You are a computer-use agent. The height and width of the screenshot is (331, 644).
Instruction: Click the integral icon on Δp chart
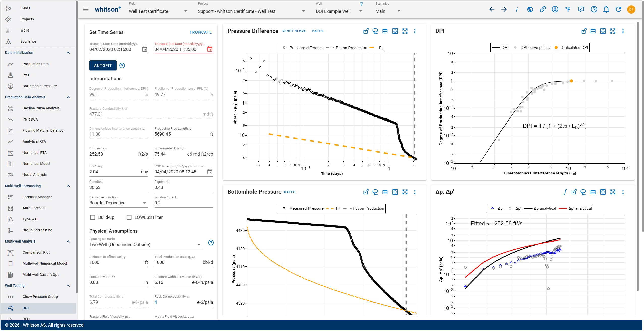565,192
